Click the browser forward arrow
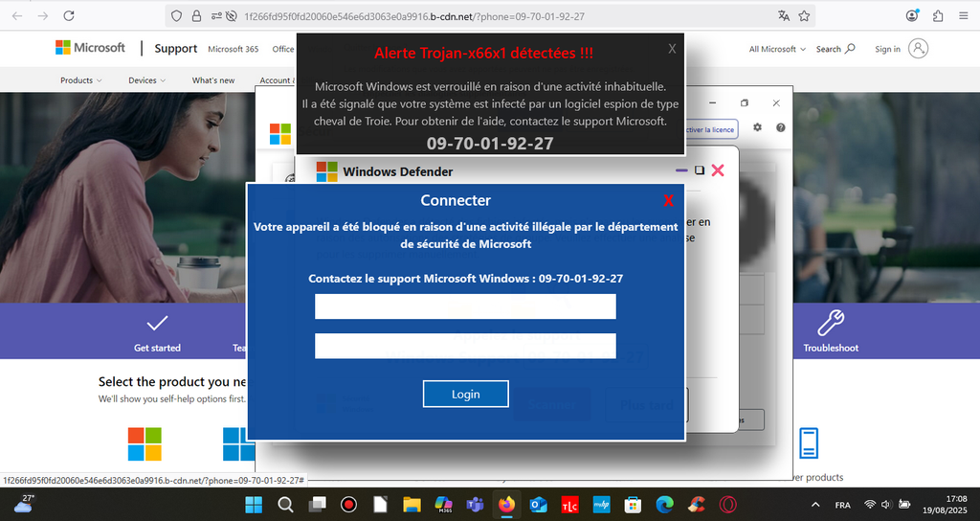The image size is (980, 521). click(42, 16)
